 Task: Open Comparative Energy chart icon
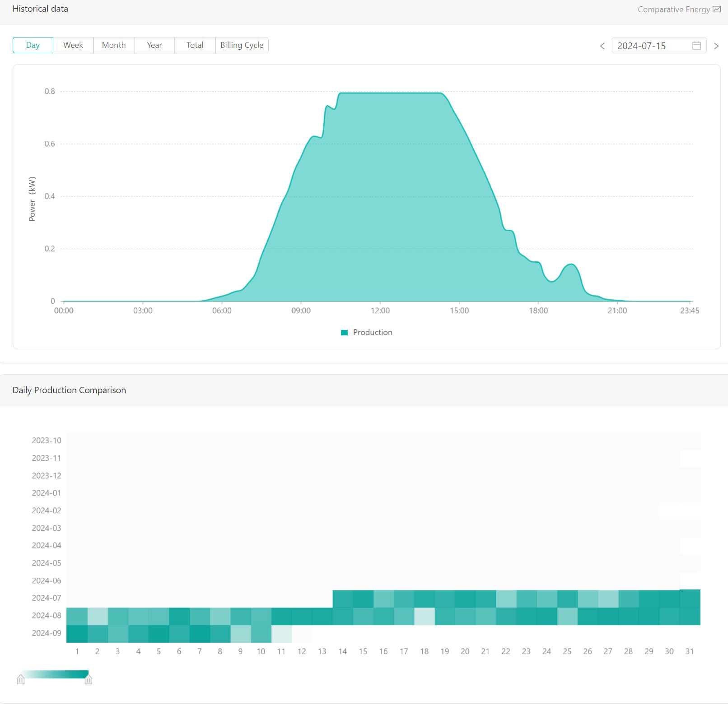717,9
